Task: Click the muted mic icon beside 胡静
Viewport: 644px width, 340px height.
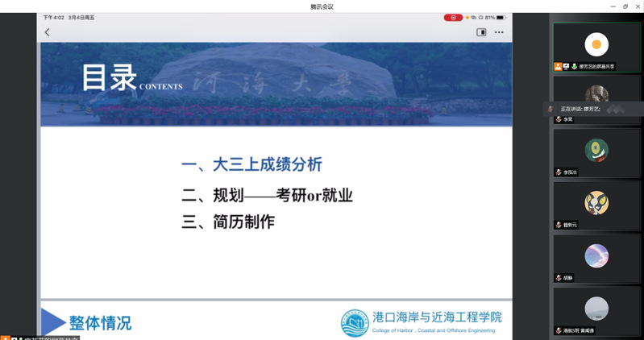Action: [x=558, y=278]
